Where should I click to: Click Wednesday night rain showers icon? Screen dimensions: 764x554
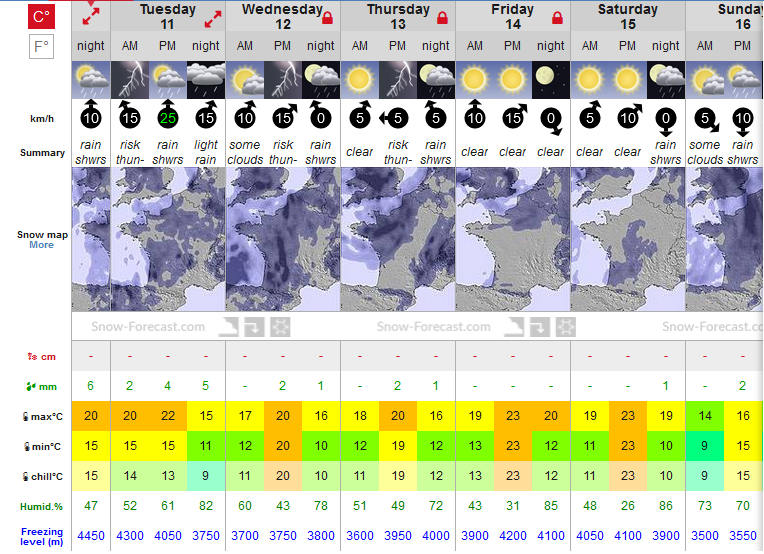coord(321,80)
